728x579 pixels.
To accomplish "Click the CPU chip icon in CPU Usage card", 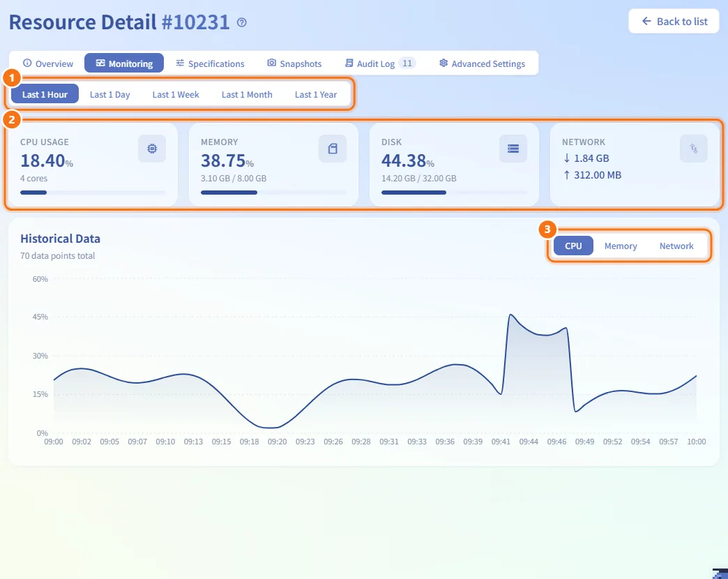I will [152, 149].
